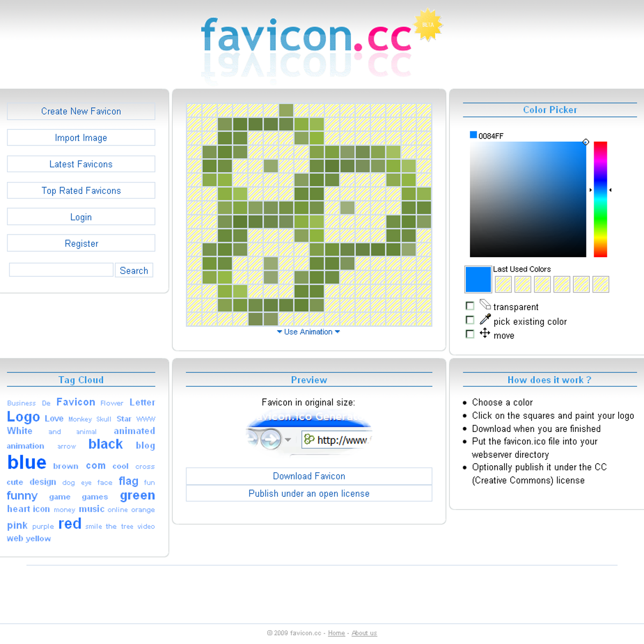Viewport: 644px width, 644px height.
Task: Click the 'red' tag
Action: click(70, 524)
